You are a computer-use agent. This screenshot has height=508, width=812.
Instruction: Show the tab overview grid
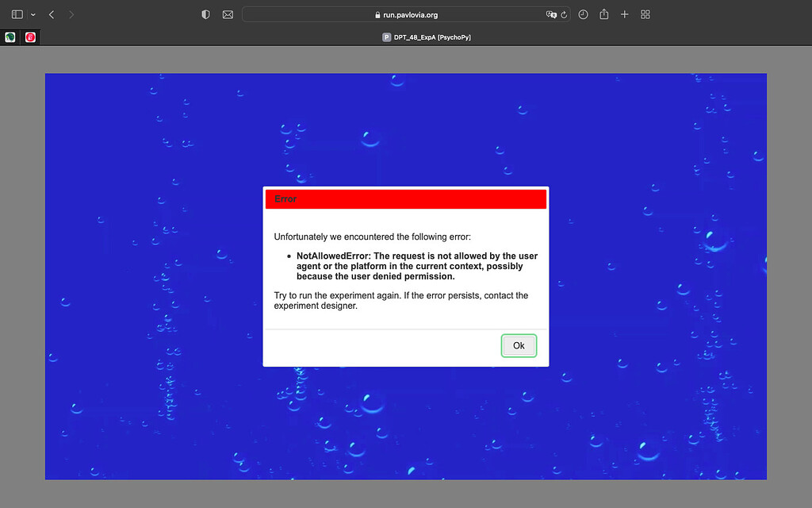click(x=645, y=13)
